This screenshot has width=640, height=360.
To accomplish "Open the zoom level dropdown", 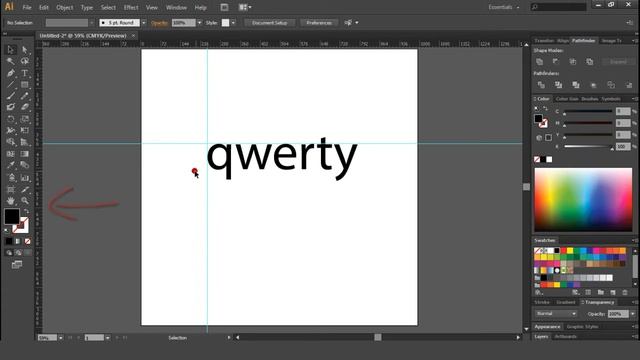I will pos(60,338).
